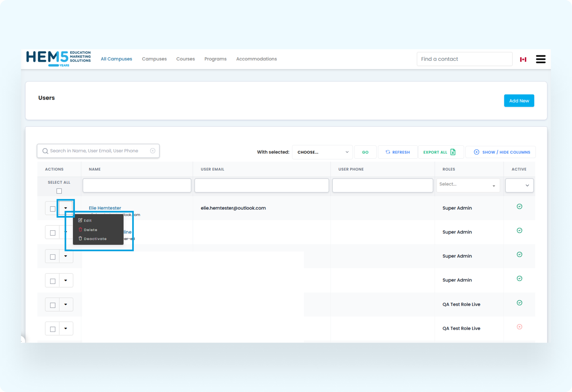Screen dimensions: 572x392
Task: Open the Choose... bulk action dropdown
Action: click(322, 152)
